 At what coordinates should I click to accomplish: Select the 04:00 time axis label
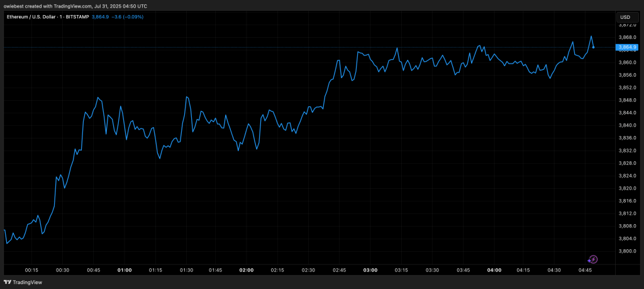click(494, 270)
